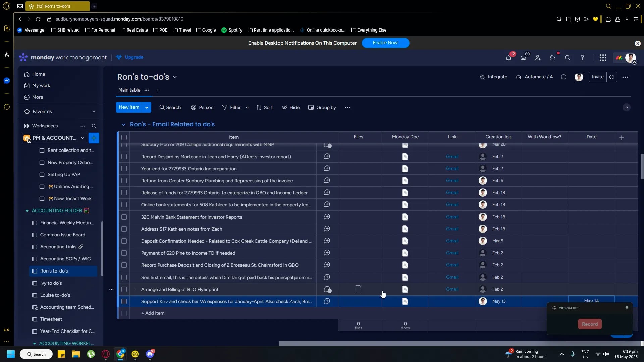Add new column with plus icon
Viewport: 644px width, 362px height.
[621, 137]
